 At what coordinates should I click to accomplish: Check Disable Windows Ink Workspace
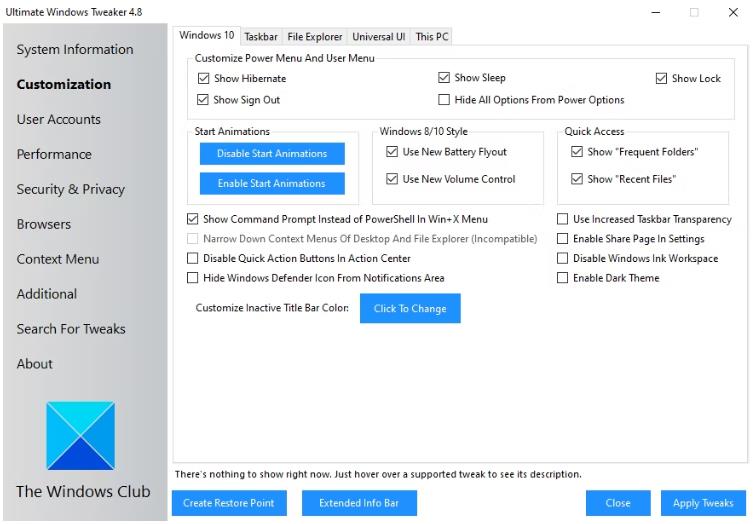pos(562,258)
